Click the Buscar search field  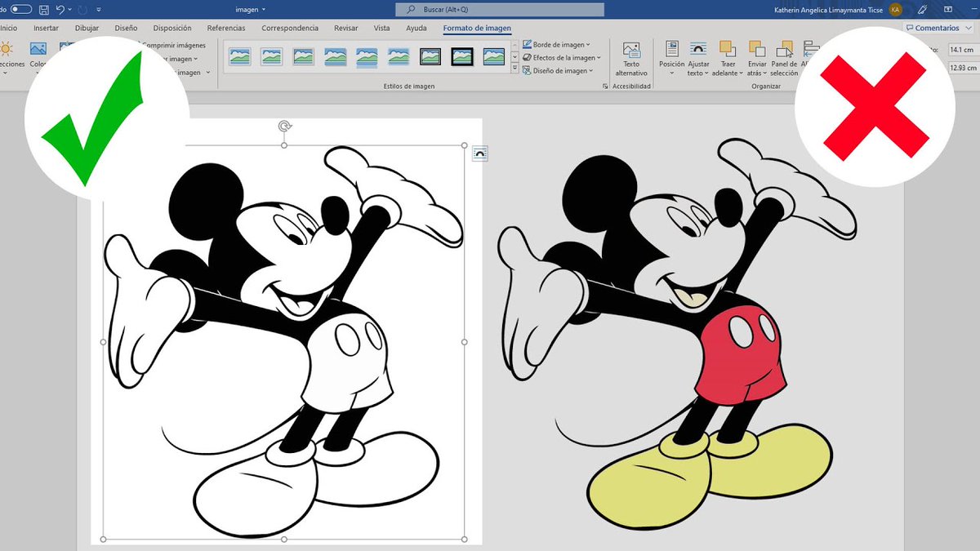[500, 10]
